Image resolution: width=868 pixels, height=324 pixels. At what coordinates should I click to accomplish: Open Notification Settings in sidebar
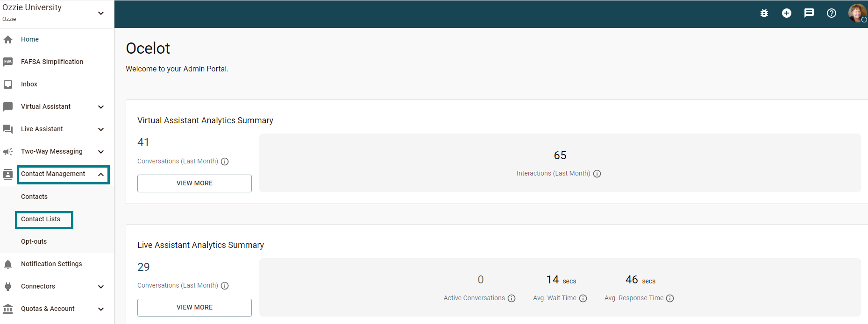click(x=51, y=264)
